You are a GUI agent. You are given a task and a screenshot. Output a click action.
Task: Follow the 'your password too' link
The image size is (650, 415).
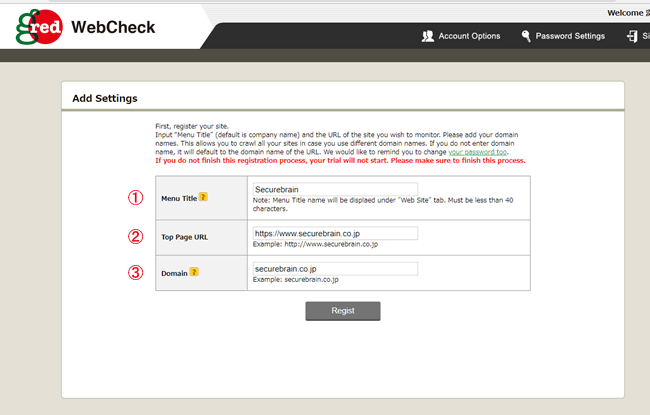click(478, 152)
